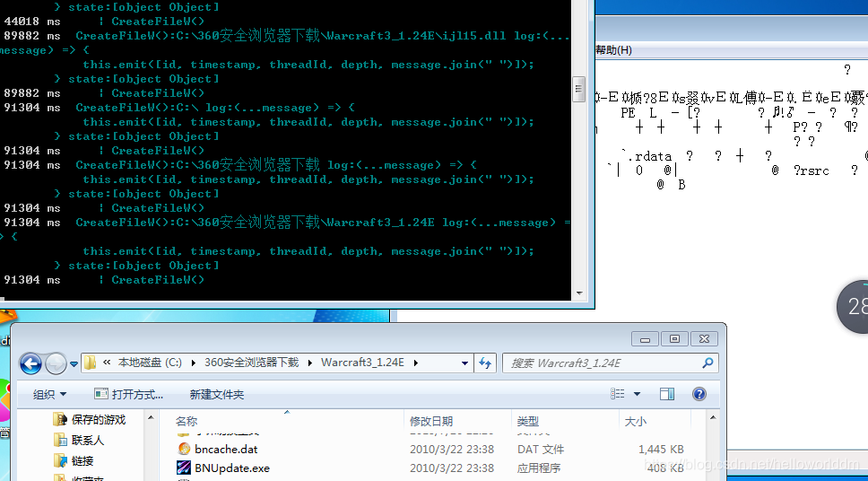Open Explorer help question mark icon
Screen dimensions: 868x481
point(699,394)
